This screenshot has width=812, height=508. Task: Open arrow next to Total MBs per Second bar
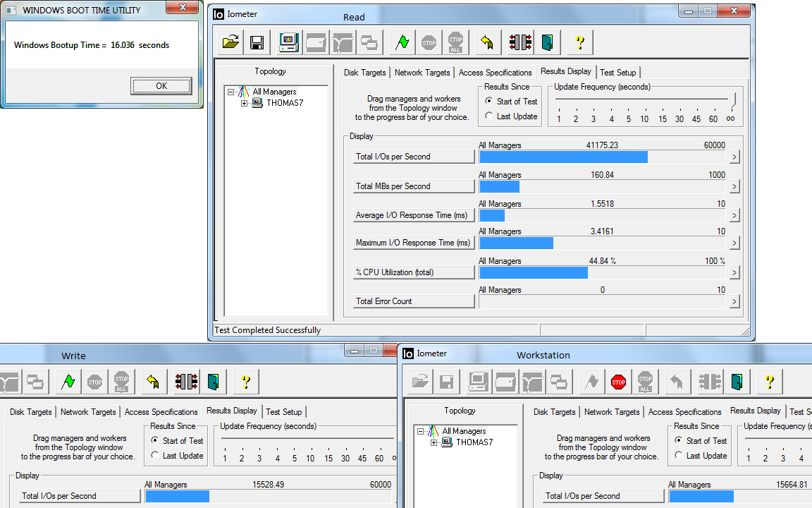point(734,186)
